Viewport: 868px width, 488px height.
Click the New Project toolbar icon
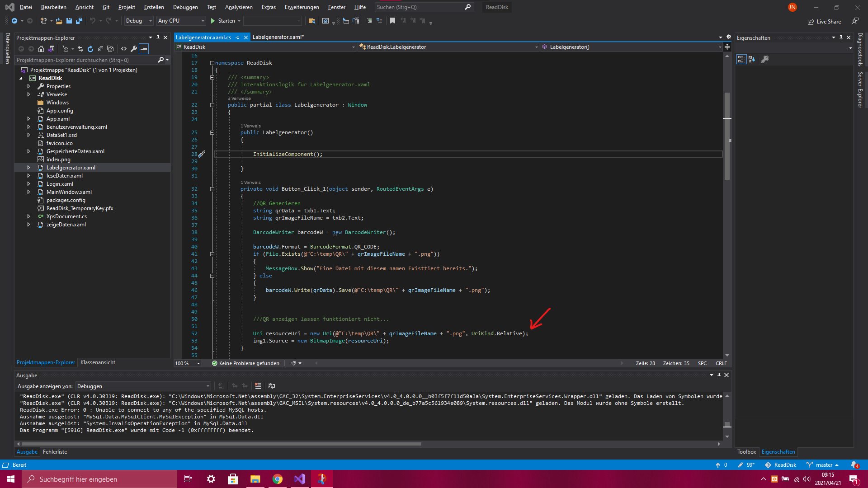(43, 21)
